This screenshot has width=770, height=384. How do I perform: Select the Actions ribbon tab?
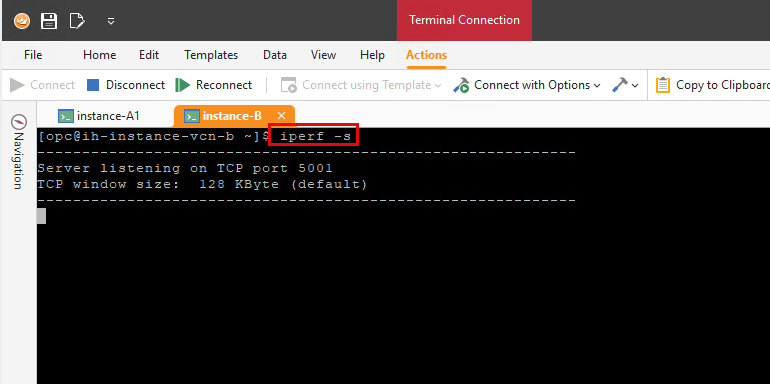(426, 55)
